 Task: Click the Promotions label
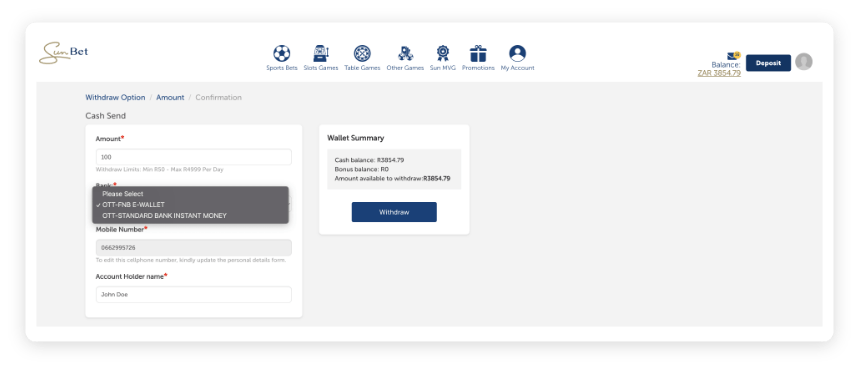point(478,68)
